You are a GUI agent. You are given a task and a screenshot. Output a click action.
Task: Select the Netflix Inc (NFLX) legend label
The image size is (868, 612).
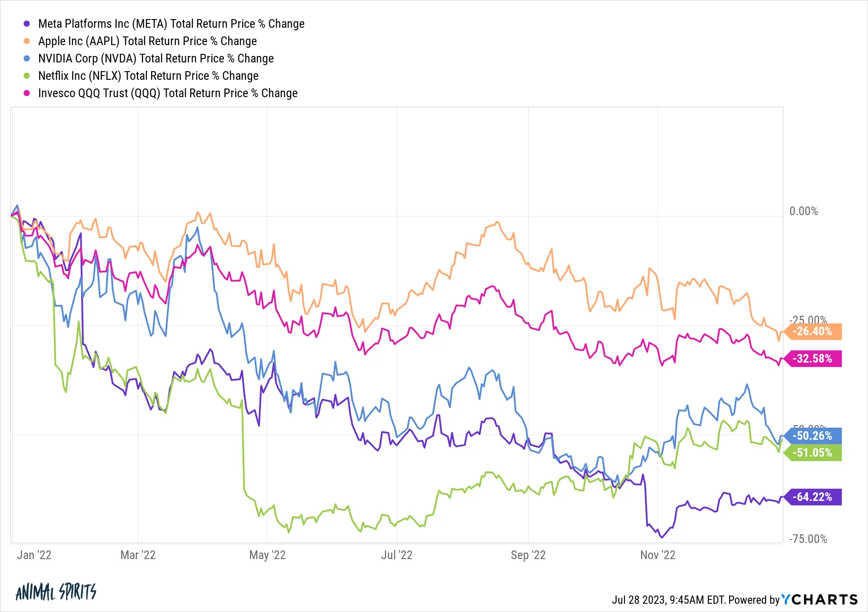pos(148,76)
